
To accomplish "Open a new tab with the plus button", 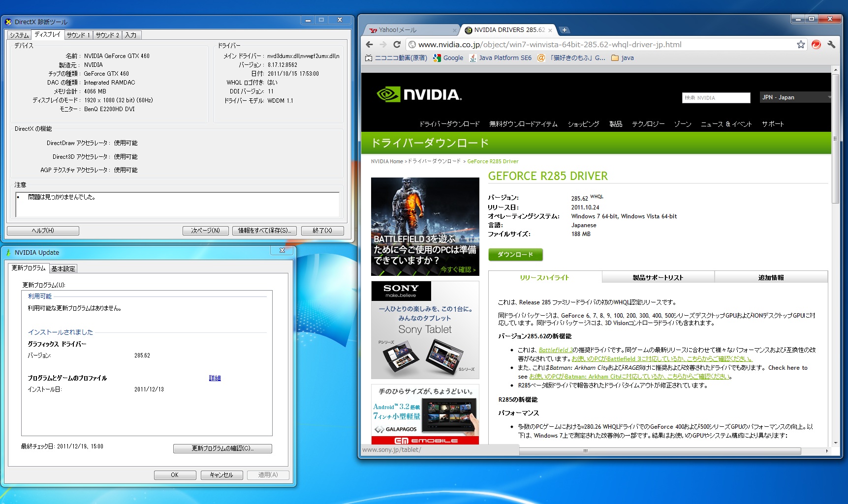I will [x=565, y=30].
